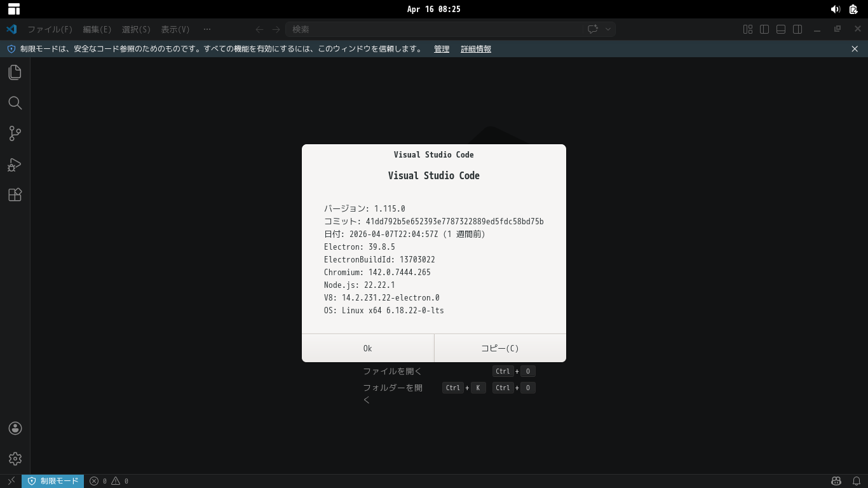The width and height of the screenshot is (868, 488).
Task: Toggle the secondary side bar
Action: [797, 29]
